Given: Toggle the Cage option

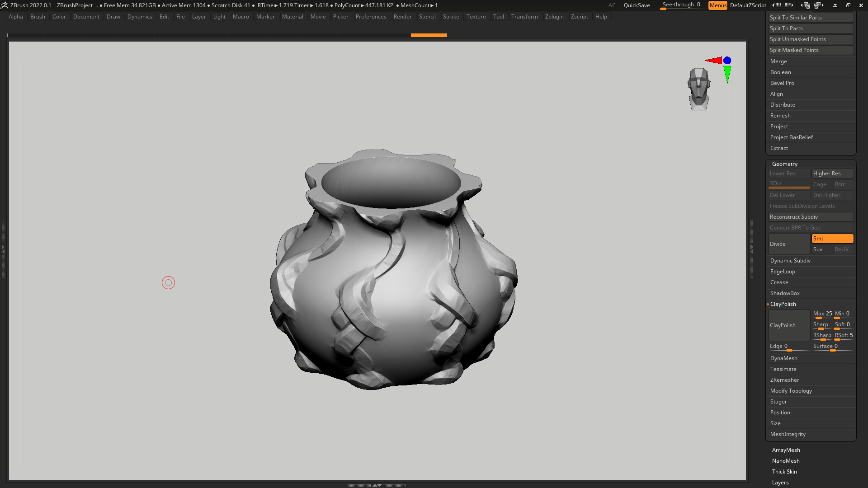Looking at the screenshot, I should (821, 184).
